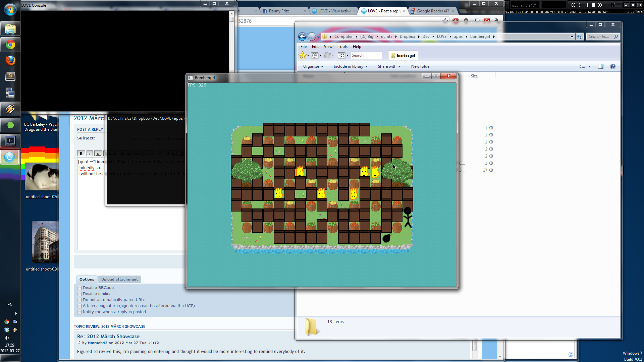Switch to Google Reader Chrome tab
The image size is (644, 362).
pos(433,11)
